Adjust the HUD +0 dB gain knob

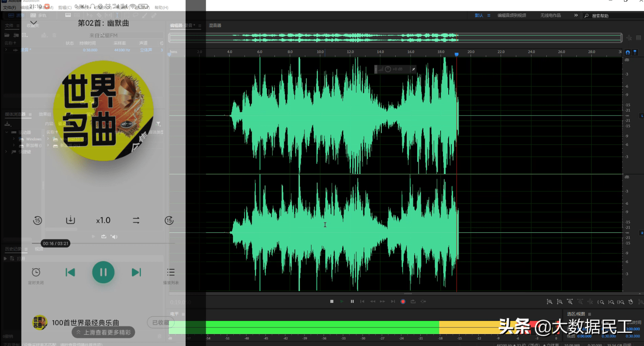(x=388, y=69)
